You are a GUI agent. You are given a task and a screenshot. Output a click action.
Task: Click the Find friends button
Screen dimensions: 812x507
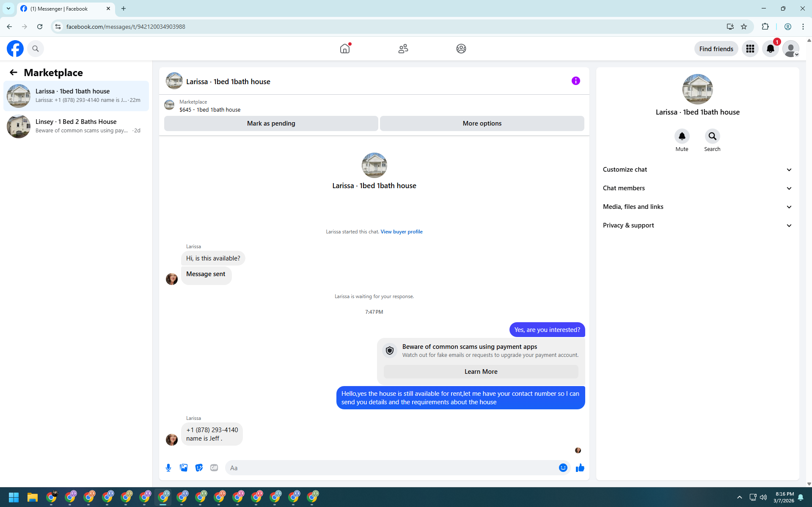coord(716,49)
